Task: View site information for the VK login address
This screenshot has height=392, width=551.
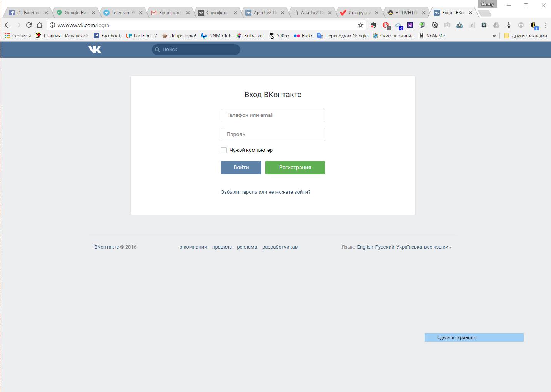Action: (x=52, y=25)
